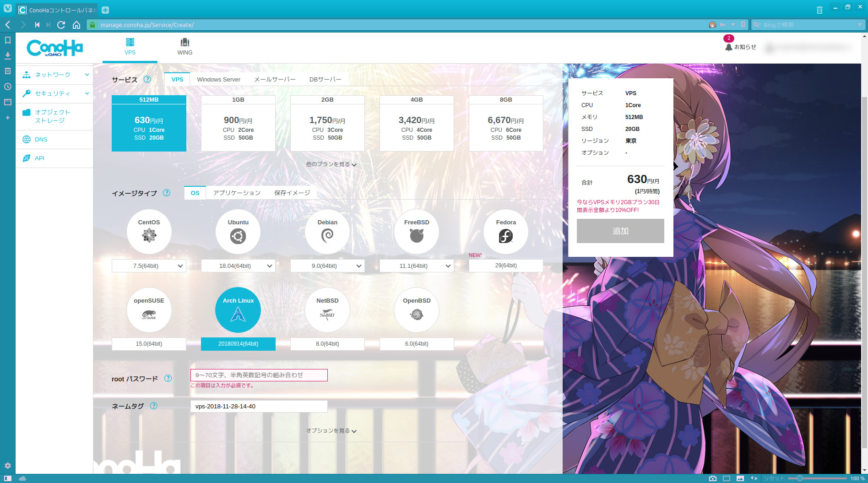Select OpenBSD version 6.0(64bit)
Screen dimensions: 868x483
pos(417,344)
